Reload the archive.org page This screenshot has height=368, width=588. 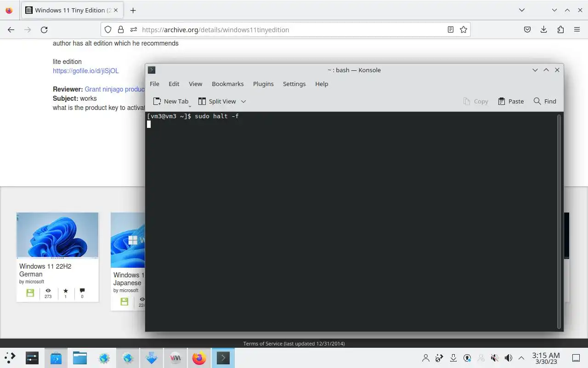click(x=44, y=29)
